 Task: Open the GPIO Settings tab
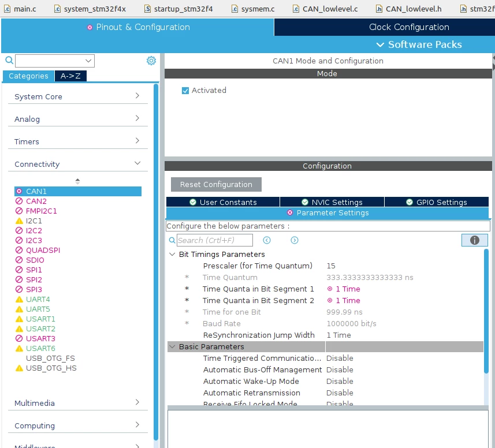[x=436, y=202]
